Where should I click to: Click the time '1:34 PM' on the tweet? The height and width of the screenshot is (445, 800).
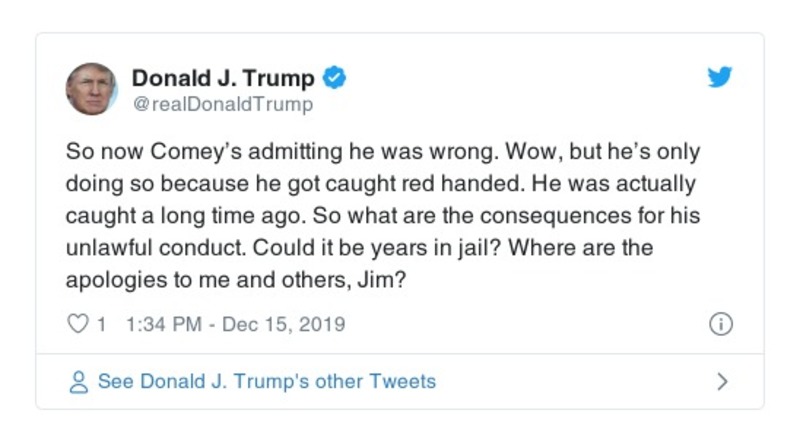(x=163, y=324)
